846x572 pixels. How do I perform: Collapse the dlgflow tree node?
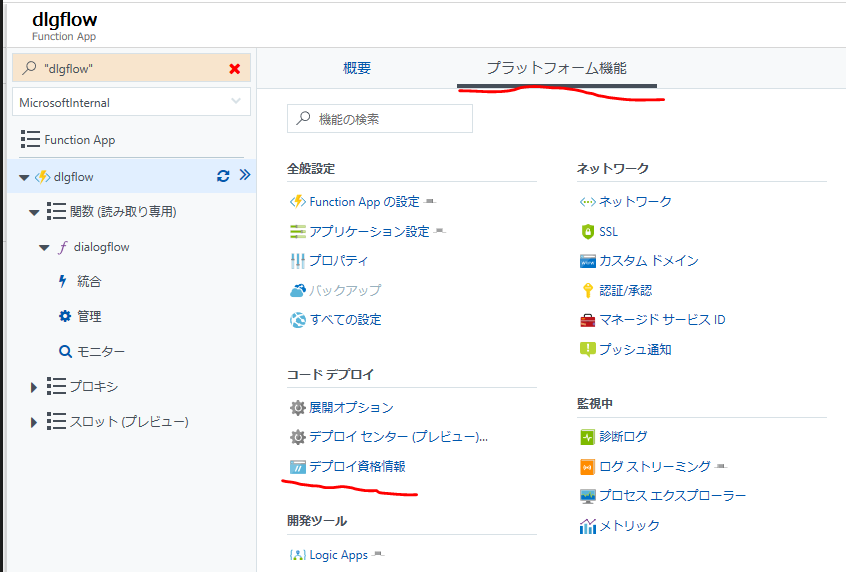[x=24, y=177]
